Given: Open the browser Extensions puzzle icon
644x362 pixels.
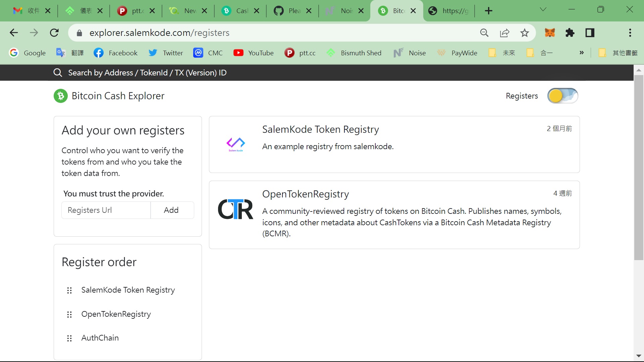Looking at the screenshot, I should pyautogui.click(x=570, y=33).
